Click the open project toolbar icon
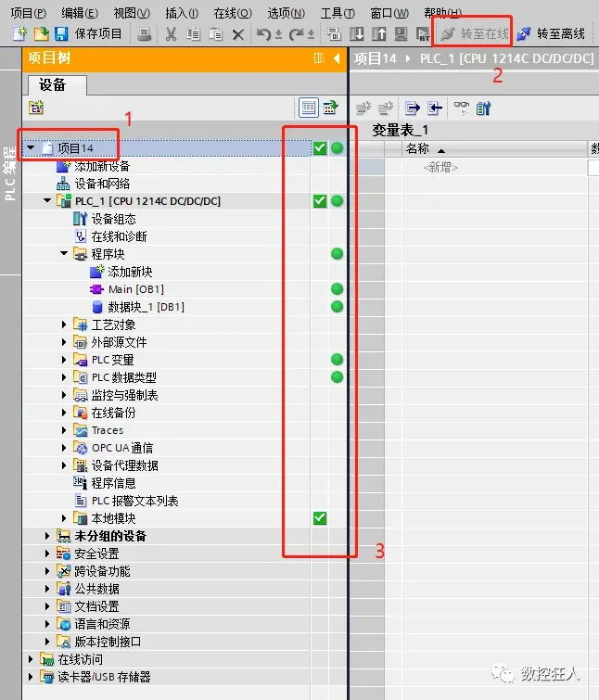 pos(41,34)
